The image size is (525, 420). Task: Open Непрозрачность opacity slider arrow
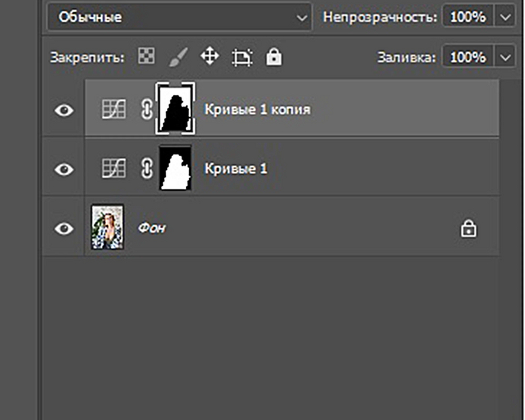click(x=502, y=16)
